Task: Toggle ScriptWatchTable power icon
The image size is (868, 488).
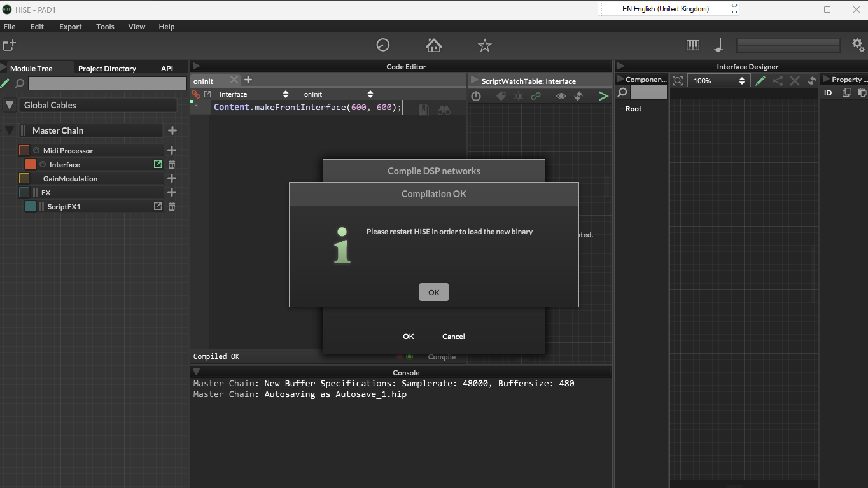Action: click(476, 96)
